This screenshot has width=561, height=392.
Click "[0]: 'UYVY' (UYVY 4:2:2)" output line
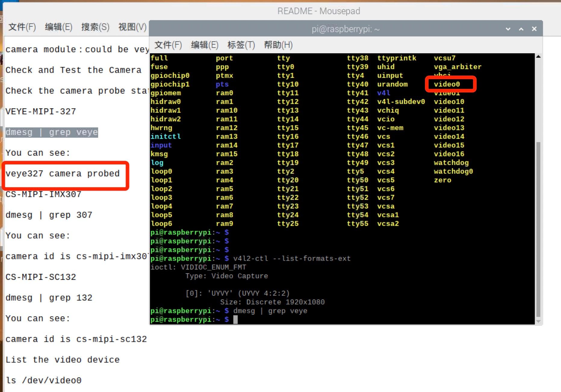pos(237,293)
